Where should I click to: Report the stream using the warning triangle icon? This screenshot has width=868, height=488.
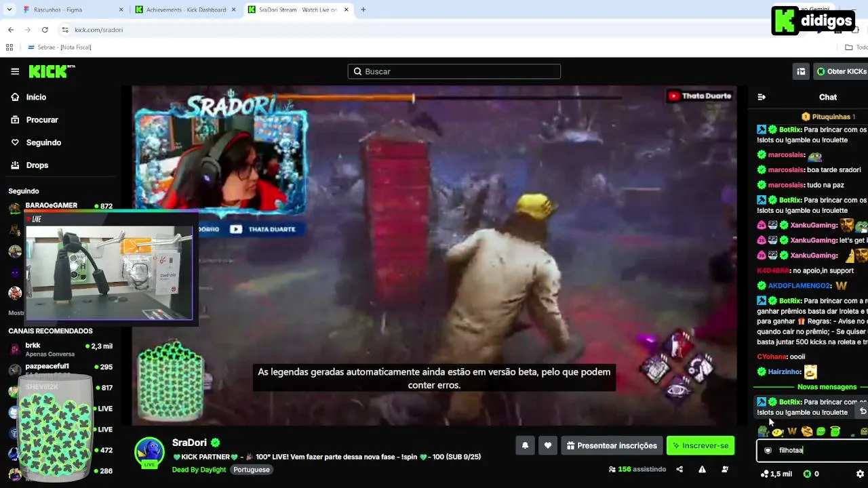703,469
